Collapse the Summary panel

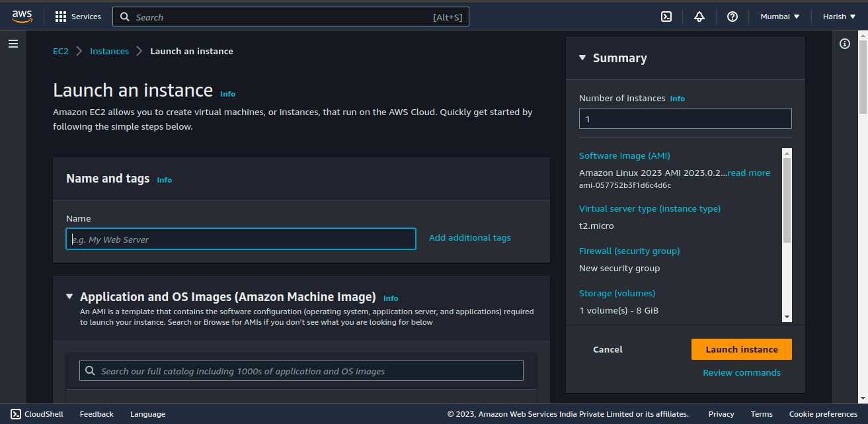pyautogui.click(x=582, y=58)
